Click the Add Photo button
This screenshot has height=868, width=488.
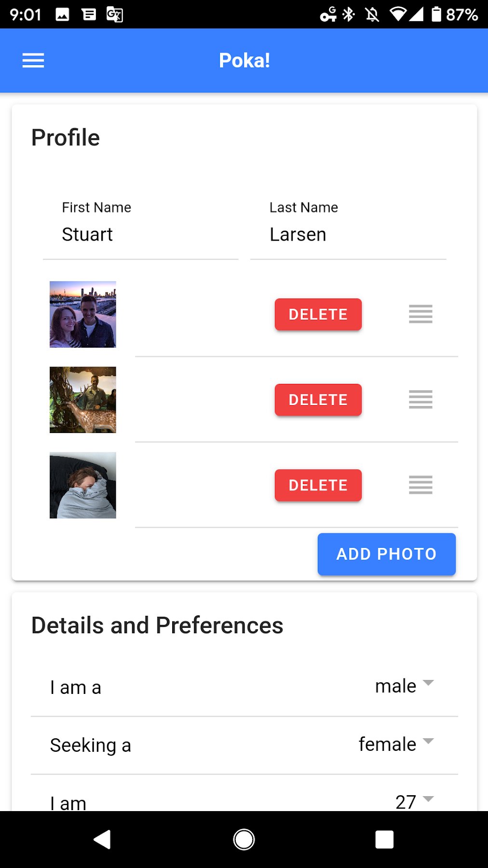386,554
